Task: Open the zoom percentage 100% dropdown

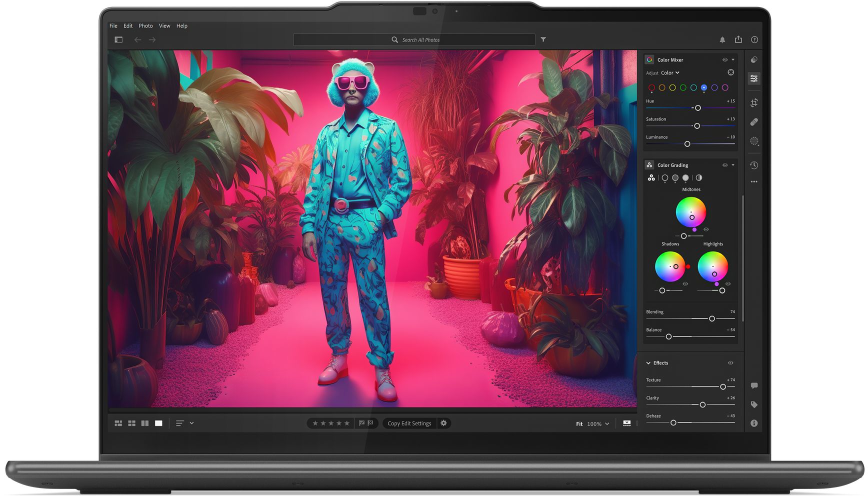Action: 598,424
